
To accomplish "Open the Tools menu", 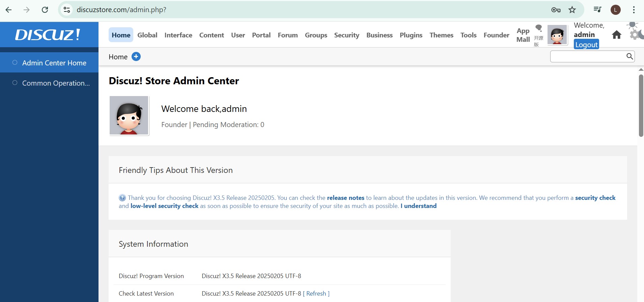I will pos(469,35).
